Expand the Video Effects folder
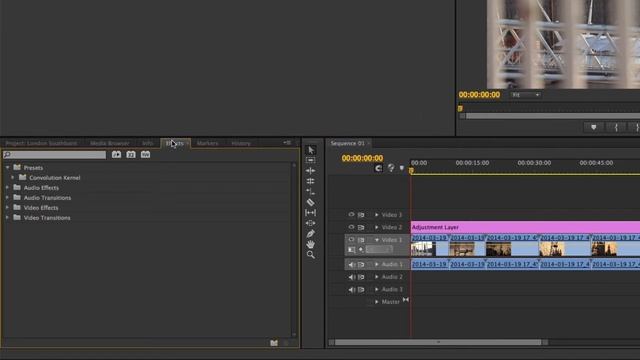 pos(7,207)
